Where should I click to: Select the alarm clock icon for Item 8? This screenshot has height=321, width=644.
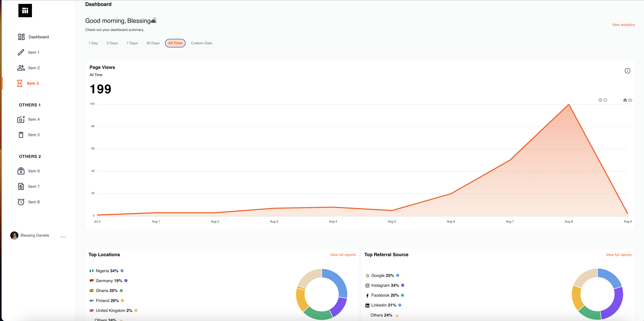coord(21,202)
